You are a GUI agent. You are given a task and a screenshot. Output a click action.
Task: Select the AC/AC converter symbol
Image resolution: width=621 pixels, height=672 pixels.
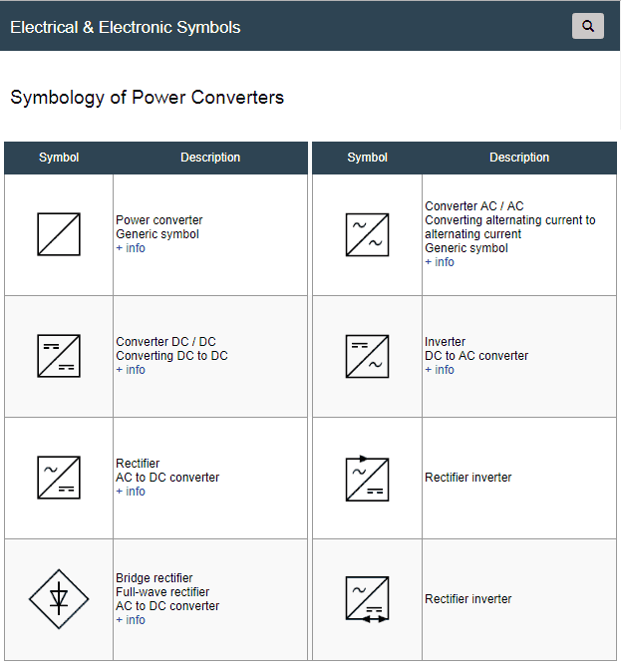367,235
